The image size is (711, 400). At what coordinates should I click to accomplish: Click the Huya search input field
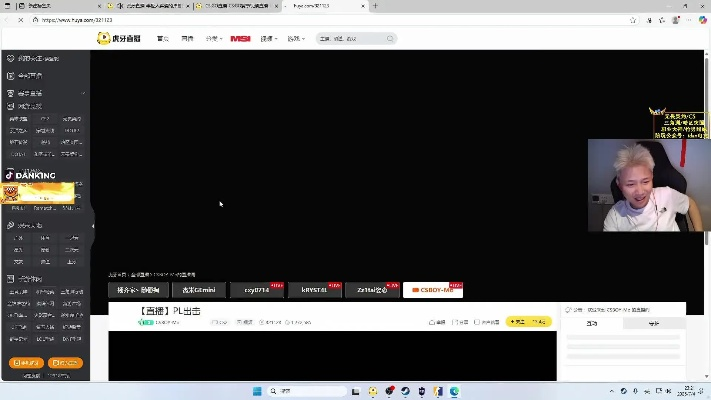tap(350, 39)
